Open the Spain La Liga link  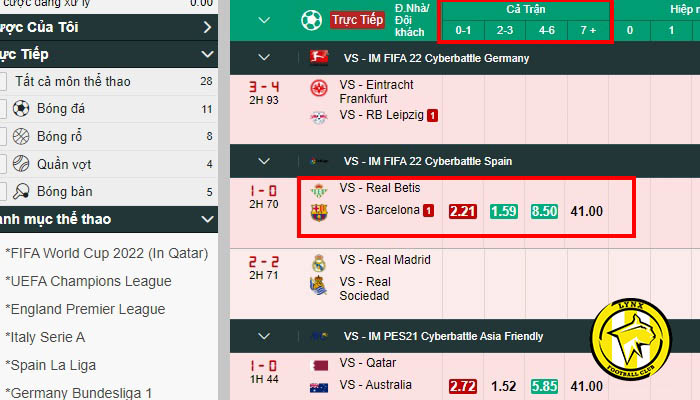tap(50, 365)
